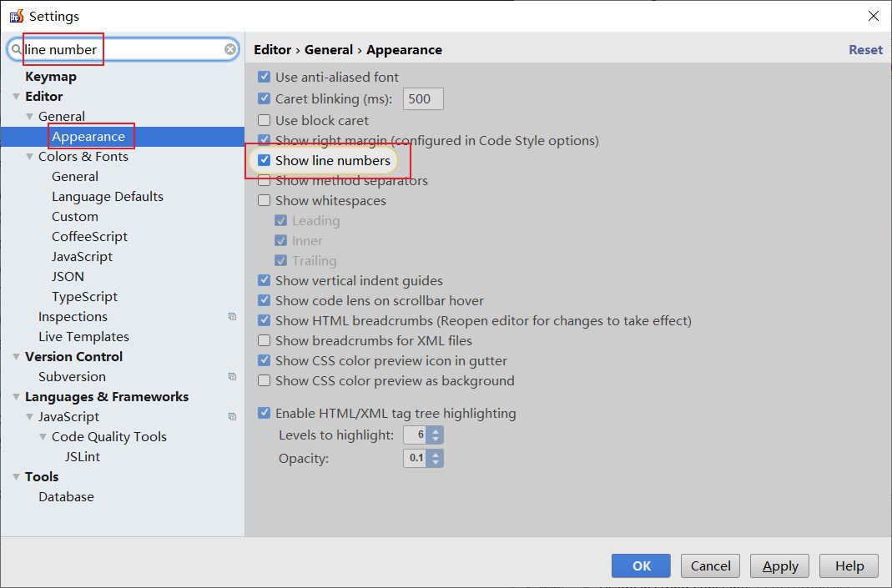Click the Settings window app icon
This screenshot has width=892, height=588.
click(x=16, y=16)
